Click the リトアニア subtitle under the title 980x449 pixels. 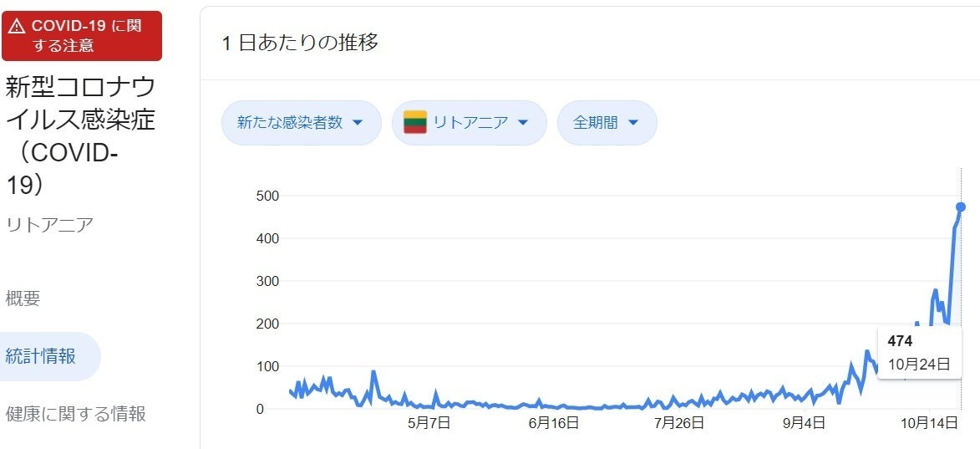click(49, 224)
